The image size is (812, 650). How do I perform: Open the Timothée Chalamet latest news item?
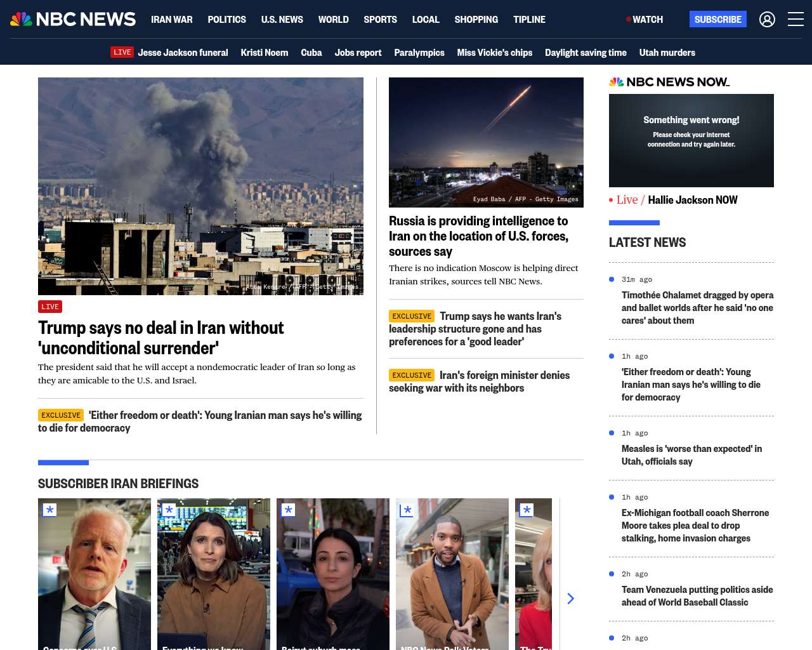click(x=697, y=308)
